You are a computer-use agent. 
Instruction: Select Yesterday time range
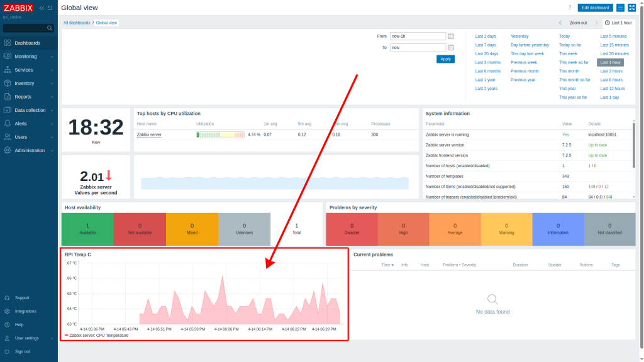tap(519, 36)
